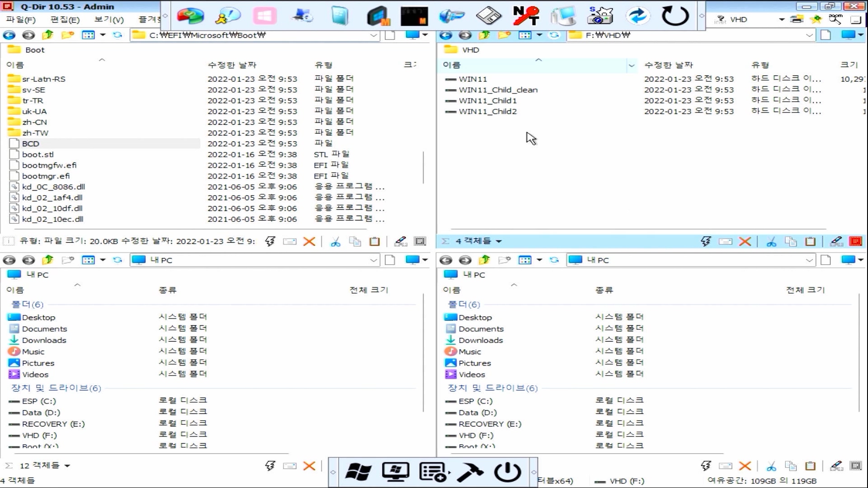
Task: Click the Boot folder tab label
Action: (x=35, y=50)
